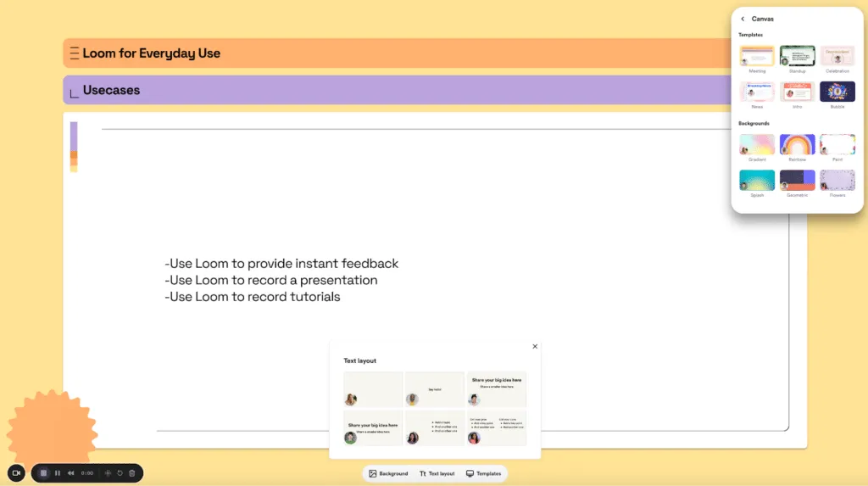Close the Text layout popup
Screen dimensions: 868x486
coord(535,346)
